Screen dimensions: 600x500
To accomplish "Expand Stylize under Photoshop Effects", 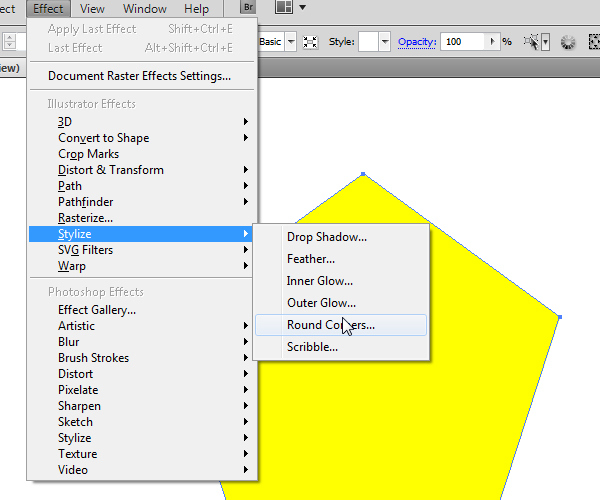I will click(x=142, y=438).
